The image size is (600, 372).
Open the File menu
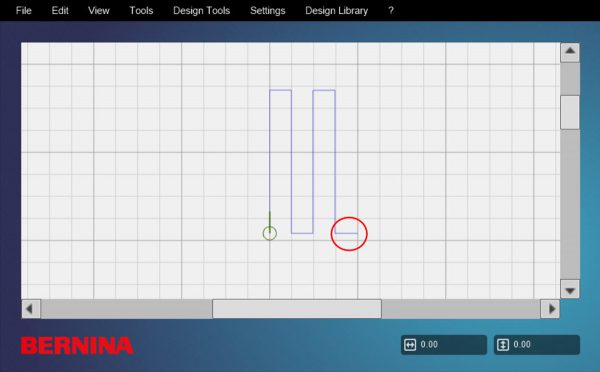pyautogui.click(x=23, y=10)
